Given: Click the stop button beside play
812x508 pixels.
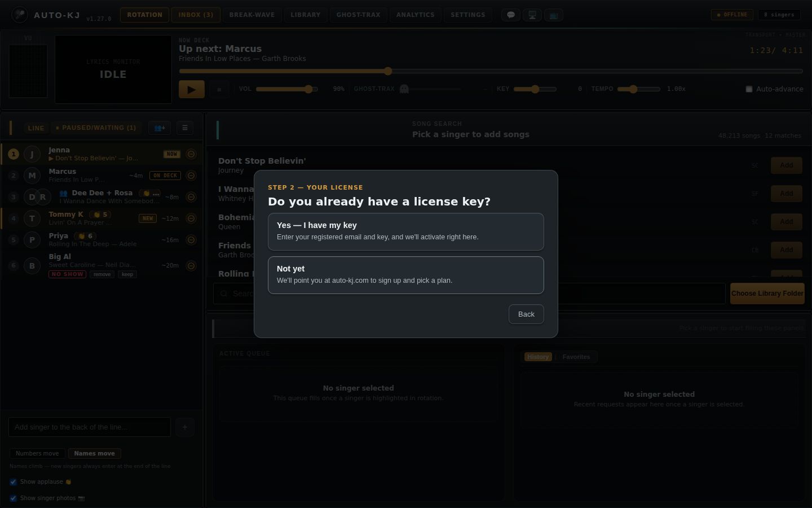Looking at the screenshot, I should (x=219, y=89).
